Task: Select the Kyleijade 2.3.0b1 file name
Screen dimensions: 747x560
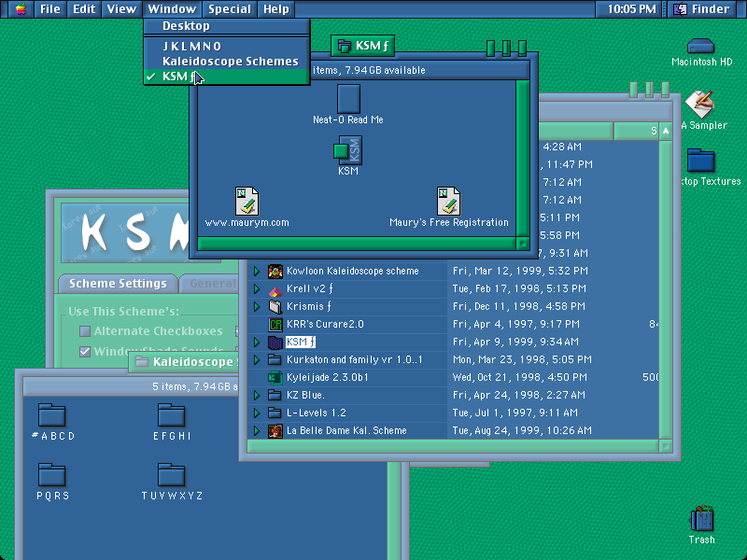Action: (328, 378)
